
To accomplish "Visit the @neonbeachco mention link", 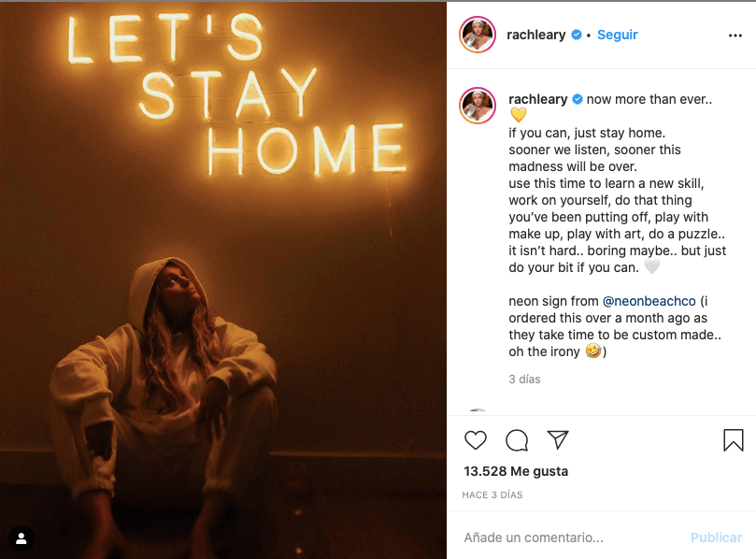I will click(649, 301).
